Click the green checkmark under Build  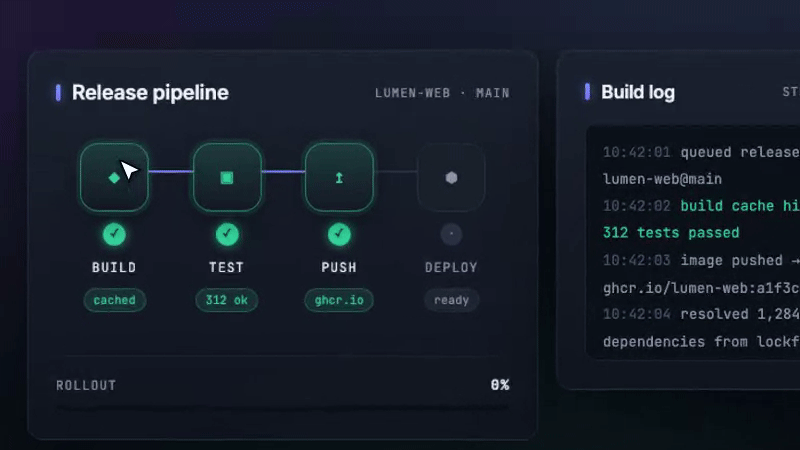[x=114, y=234]
